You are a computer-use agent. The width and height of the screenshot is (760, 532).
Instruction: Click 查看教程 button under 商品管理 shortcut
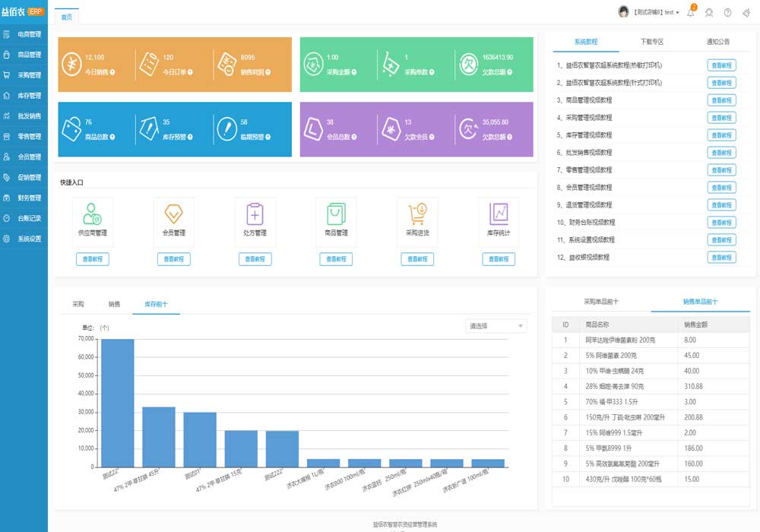click(336, 259)
